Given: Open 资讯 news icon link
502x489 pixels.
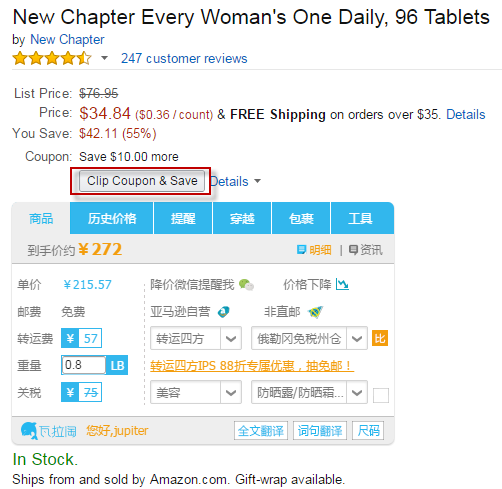Looking at the screenshot, I should click(365, 250).
